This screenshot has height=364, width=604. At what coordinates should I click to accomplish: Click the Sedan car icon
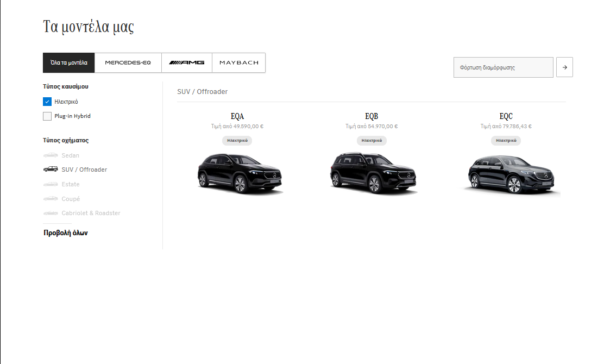(x=51, y=155)
